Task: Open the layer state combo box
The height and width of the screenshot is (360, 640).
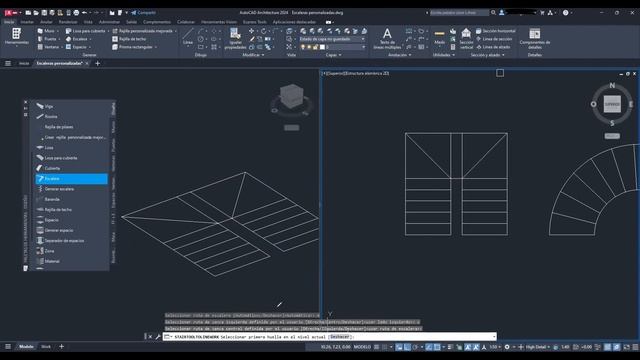Action: click(x=332, y=39)
